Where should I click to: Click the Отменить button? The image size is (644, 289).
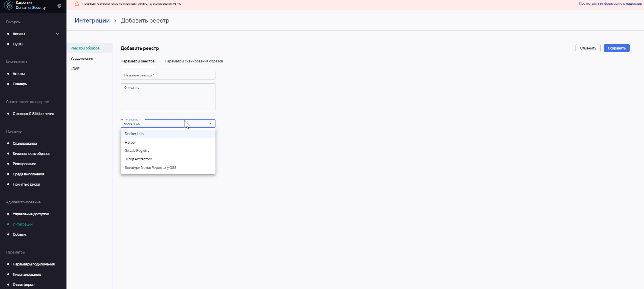point(588,48)
